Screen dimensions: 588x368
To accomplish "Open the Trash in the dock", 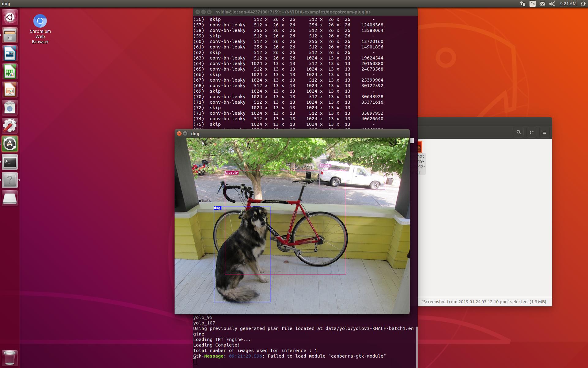I will [x=10, y=358].
